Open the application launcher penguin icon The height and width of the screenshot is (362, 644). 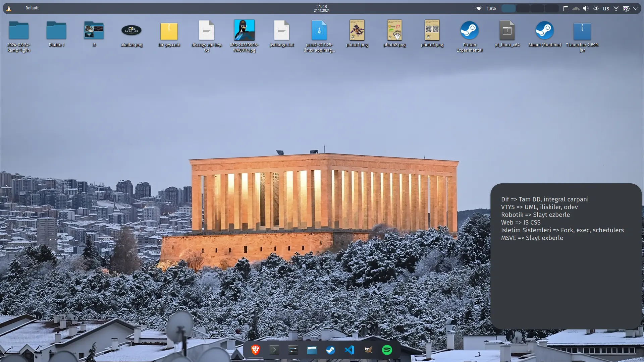coord(9,8)
